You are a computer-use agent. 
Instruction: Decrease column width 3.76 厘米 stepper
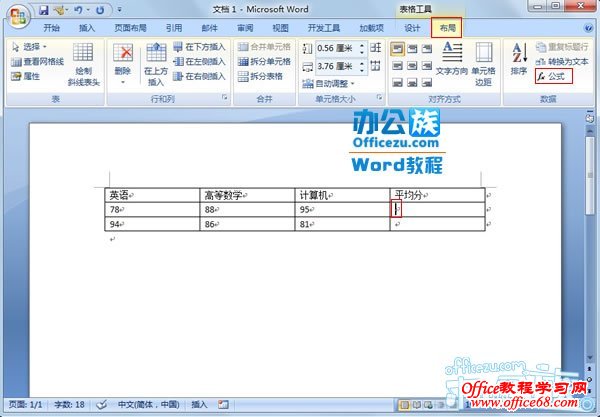[x=362, y=70]
